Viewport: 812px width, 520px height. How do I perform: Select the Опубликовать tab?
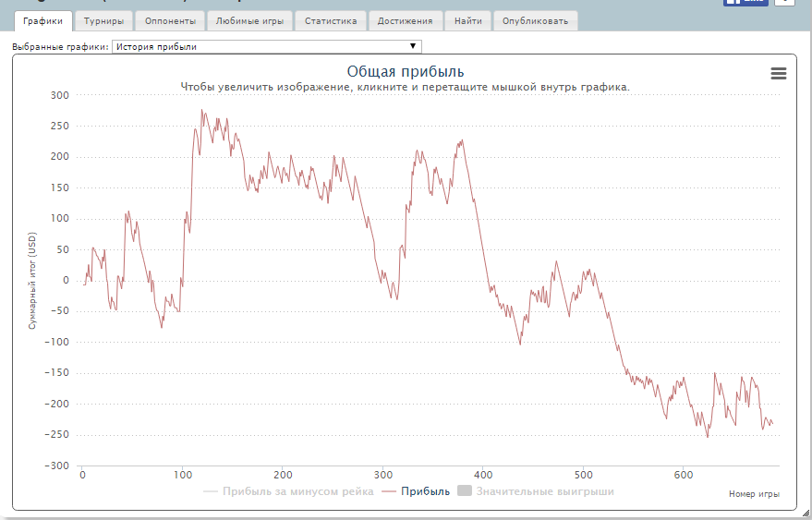[x=536, y=21]
